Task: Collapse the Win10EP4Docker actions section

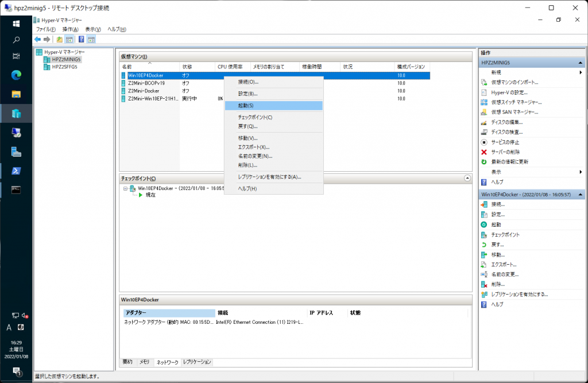Action: [x=580, y=194]
